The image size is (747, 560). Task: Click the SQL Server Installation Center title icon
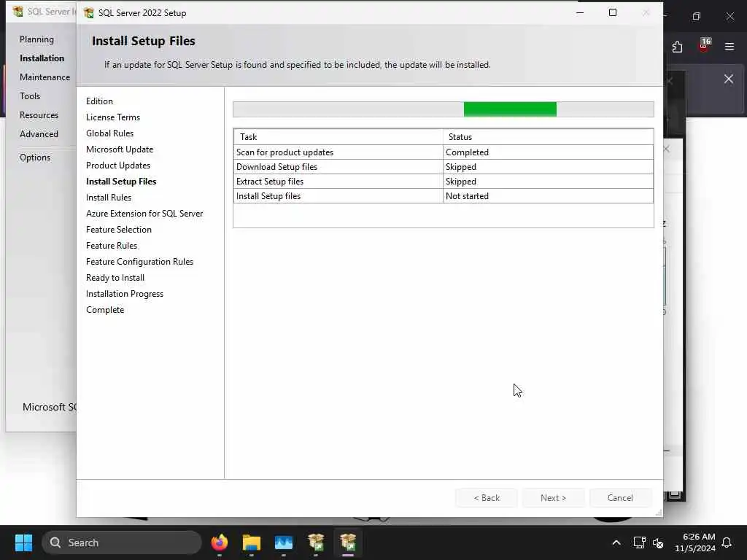coord(18,12)
